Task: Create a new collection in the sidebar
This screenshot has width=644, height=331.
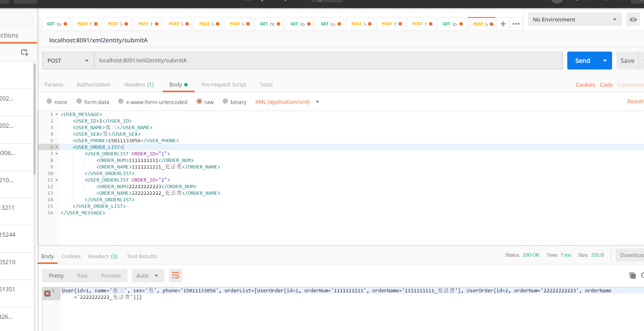Action: point(24,52)
